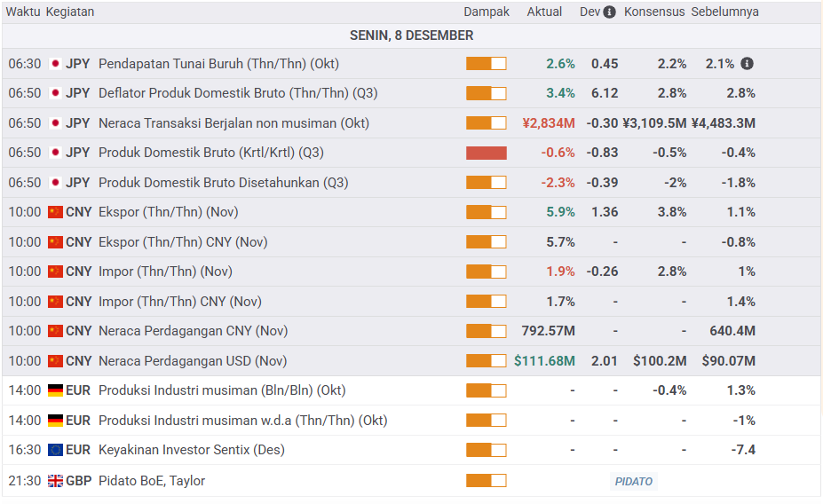The width and height of the screenshot is (823, 504).
Task: Click Japan flag on Pendapatan Tunai Buruh row
Action: click(55, 64)
